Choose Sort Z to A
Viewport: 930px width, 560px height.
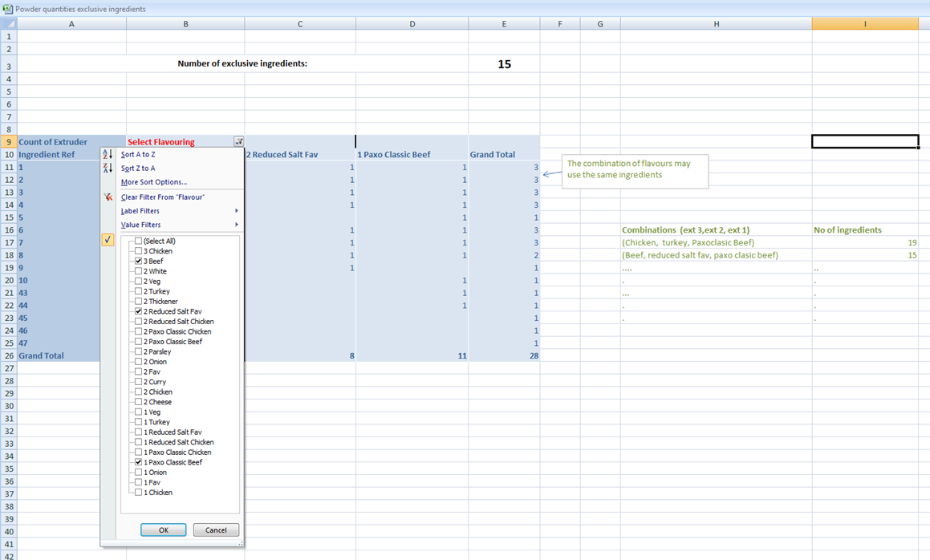(138, 168)
